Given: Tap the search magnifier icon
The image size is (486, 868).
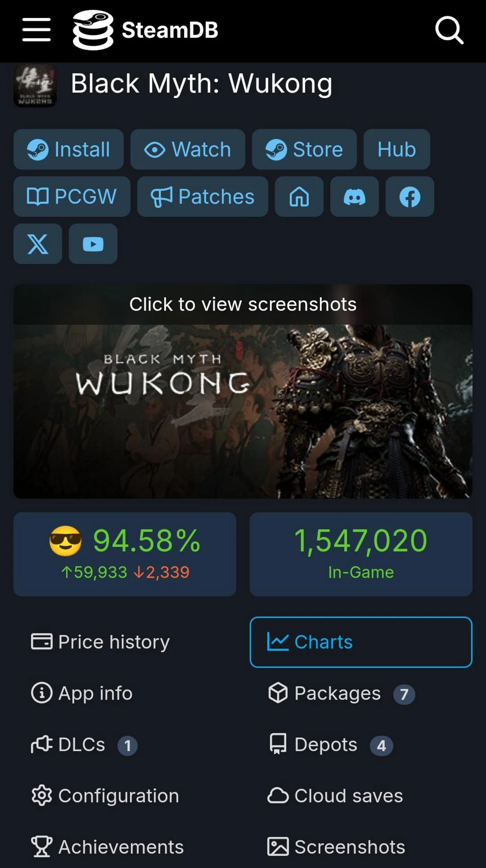Looking at the screenshot, I should coord(449,30).
